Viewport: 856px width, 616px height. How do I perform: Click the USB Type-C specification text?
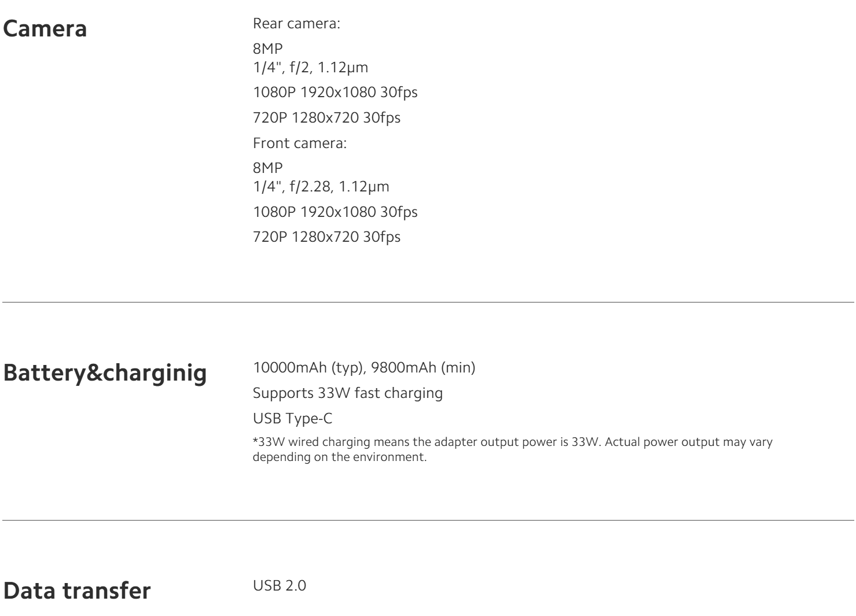point(292,418)
